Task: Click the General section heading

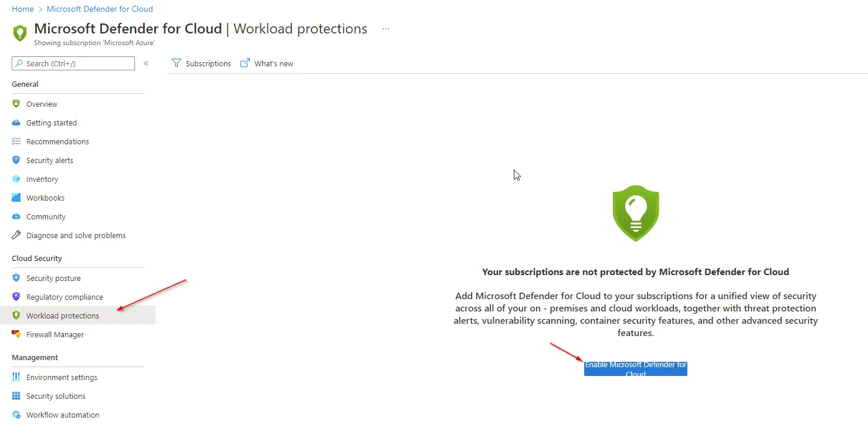Action: 25,84
